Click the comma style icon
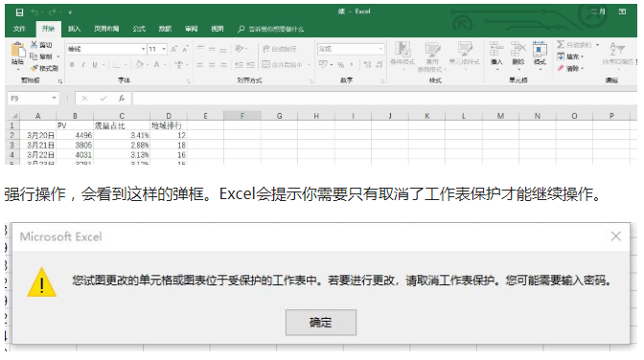Screen dimensions: 644x360 [352, 65]
